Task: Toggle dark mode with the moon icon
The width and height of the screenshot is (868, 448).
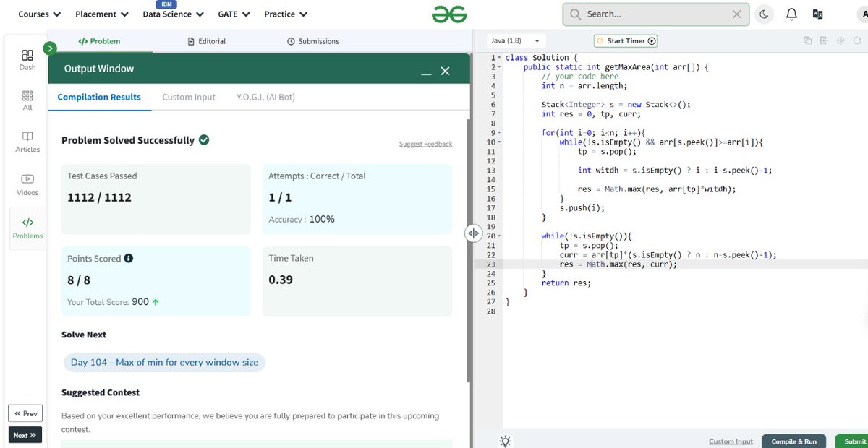Action: point(764,14)
